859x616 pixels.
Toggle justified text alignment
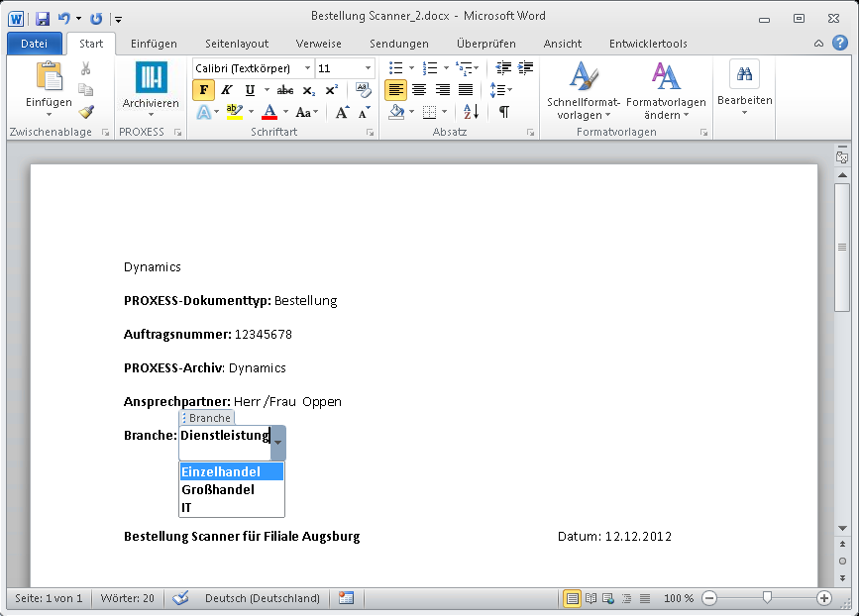(466, 90)
